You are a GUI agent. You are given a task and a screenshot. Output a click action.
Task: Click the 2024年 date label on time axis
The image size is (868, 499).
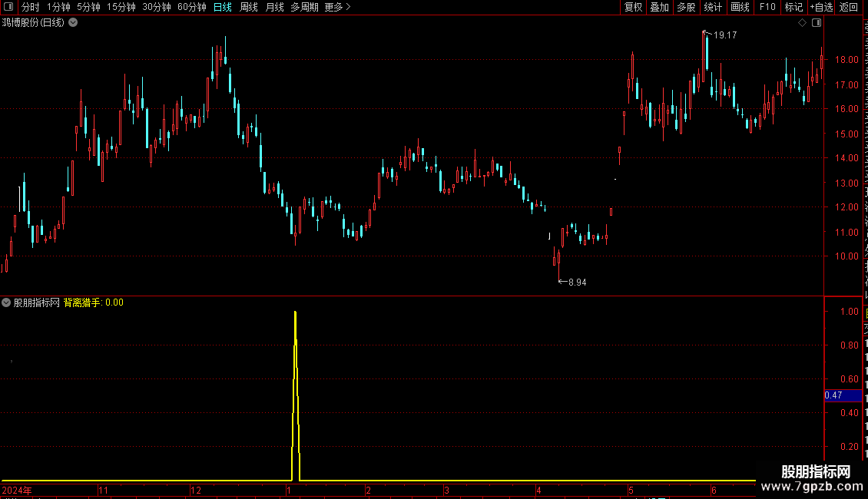(x=17, y=491)
